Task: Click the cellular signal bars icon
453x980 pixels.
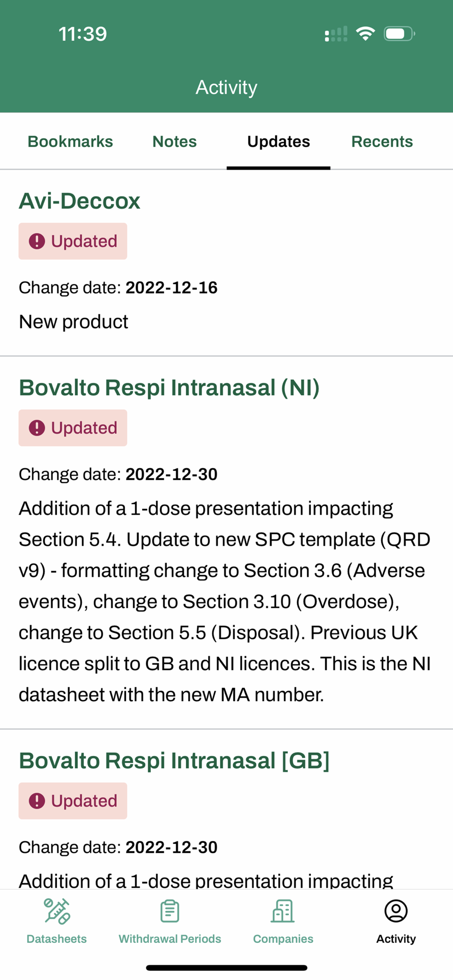Action: coord(336,34)
